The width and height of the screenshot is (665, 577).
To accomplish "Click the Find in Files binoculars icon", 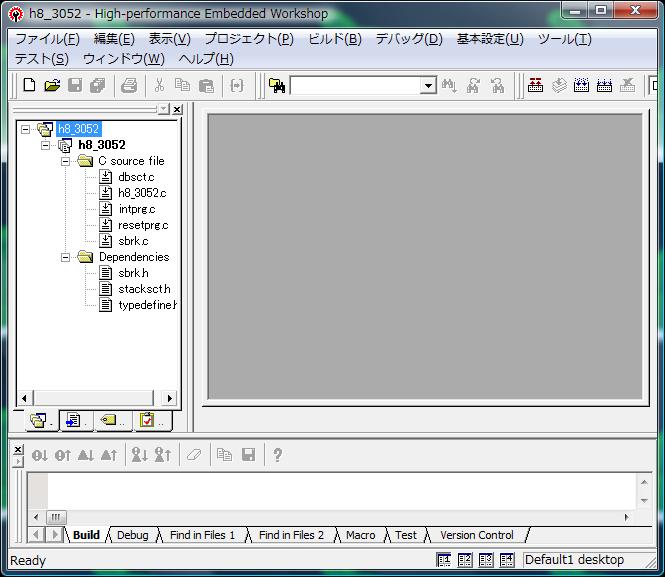I will (x=277, y=86).
